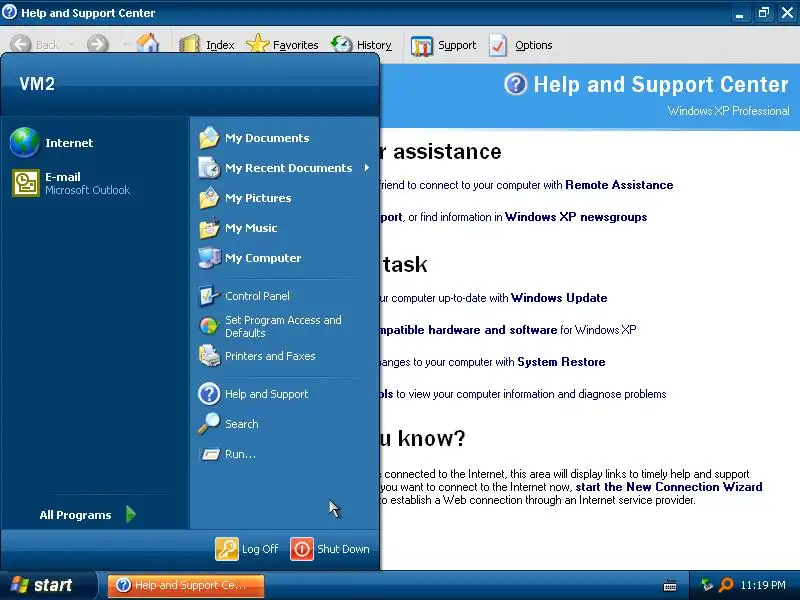Click Help and Support question mark icon in Start menu
The width and height of the screenshot is (800, 600).
[x=209, y=394]
